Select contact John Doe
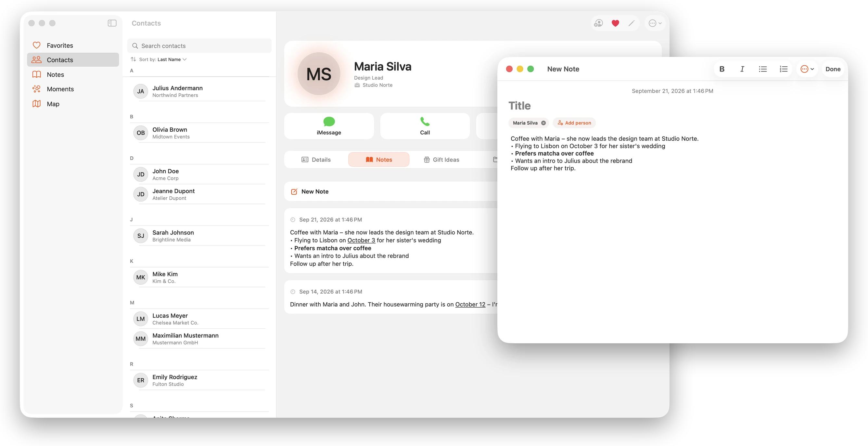 tap(199, 174)
